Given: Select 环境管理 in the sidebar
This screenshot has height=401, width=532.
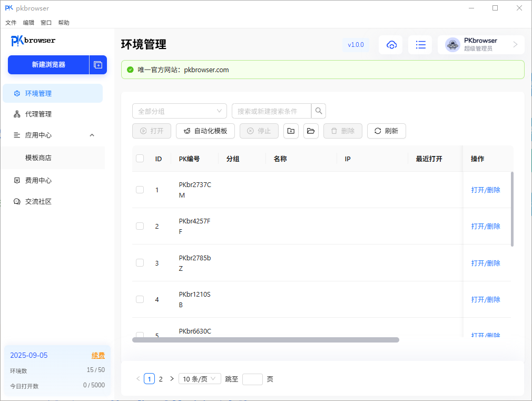Looking at the screenshot, I should pos(53,93).
